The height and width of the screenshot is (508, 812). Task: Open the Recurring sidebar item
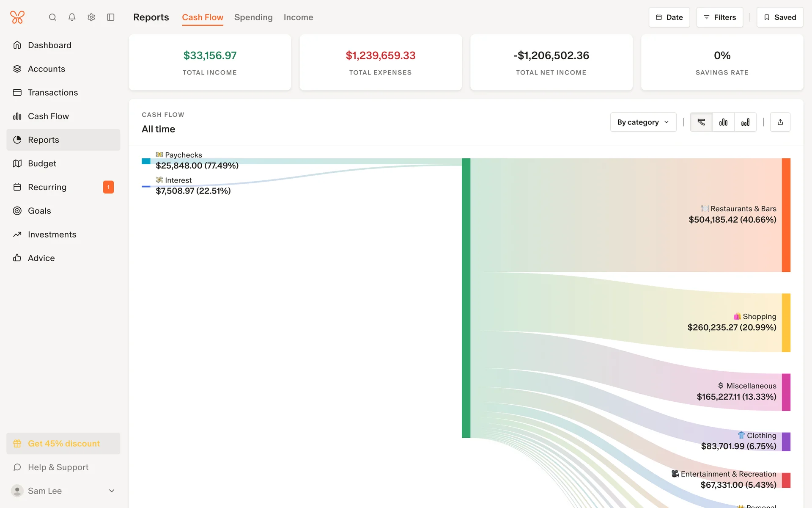[x=47, y=187]
